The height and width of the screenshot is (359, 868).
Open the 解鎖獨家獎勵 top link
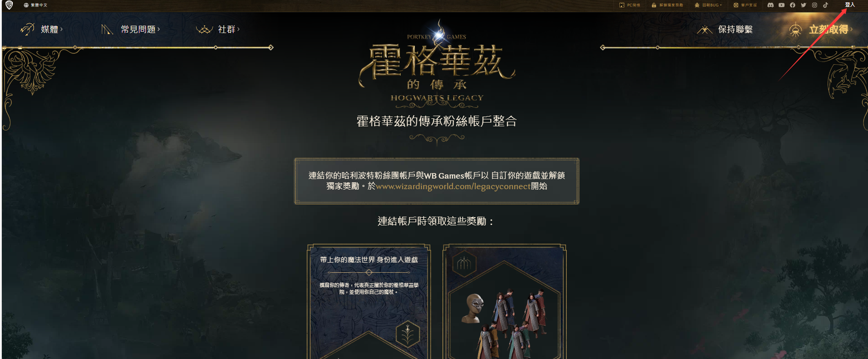(667, 5)
